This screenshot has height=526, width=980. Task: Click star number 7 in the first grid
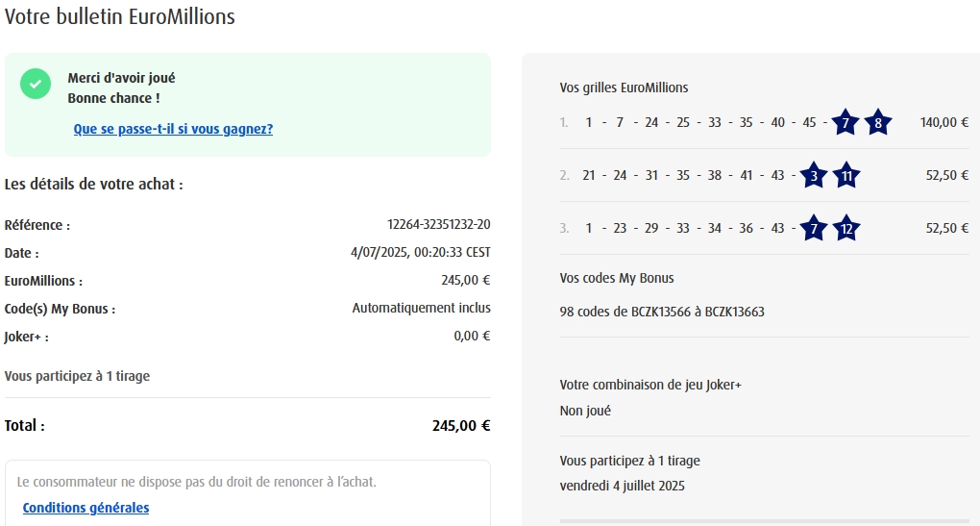tap(845, 123)
